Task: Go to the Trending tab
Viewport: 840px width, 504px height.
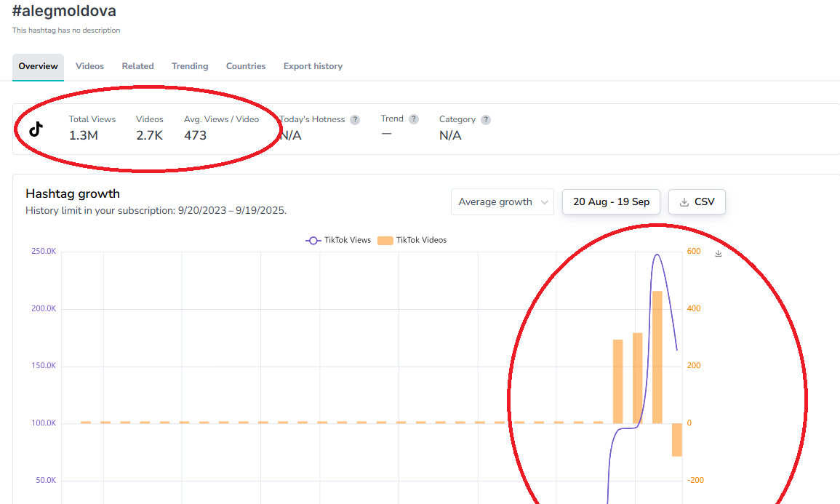Action: coord(190,66)
